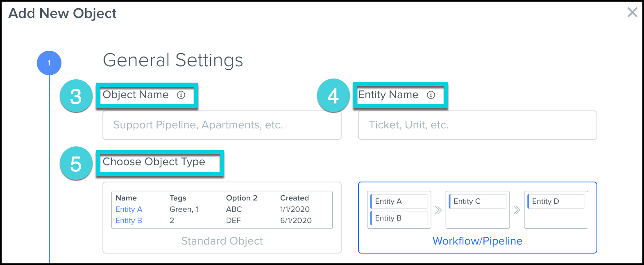Type in the Object Name field
This screenshot has width=644, height=265.
(x=222, y=125)
